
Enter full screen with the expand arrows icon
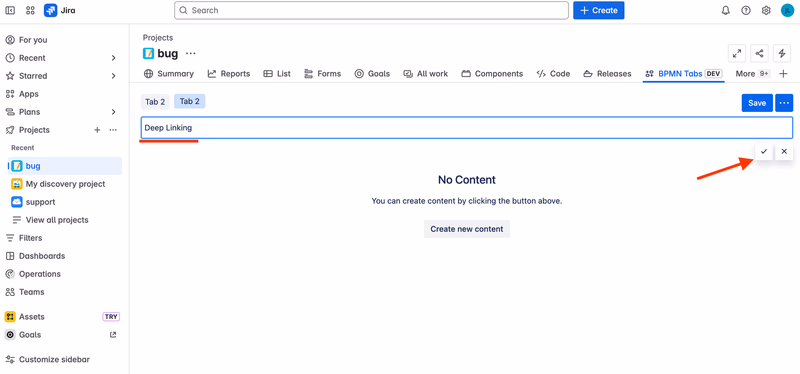tap(736, 53)
